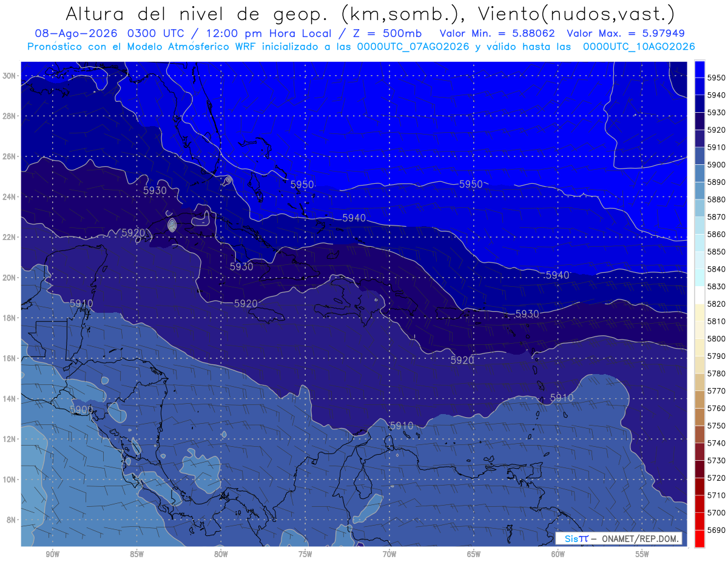Image resolution: width=728 pixels, height=562 pixels.
Task: Select 'Valor Max. = 5.97949' text
Action: point(625,33)
